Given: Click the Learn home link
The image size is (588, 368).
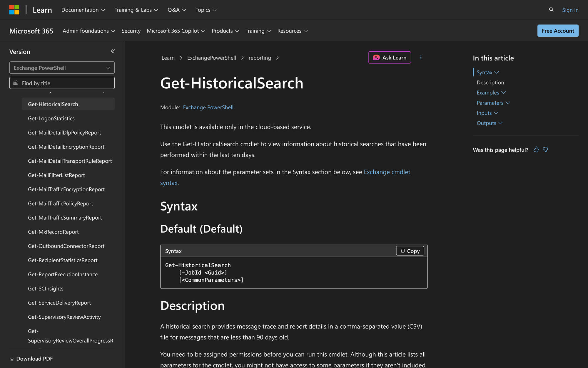Looking at the screenshot, I should click(42, 10).
